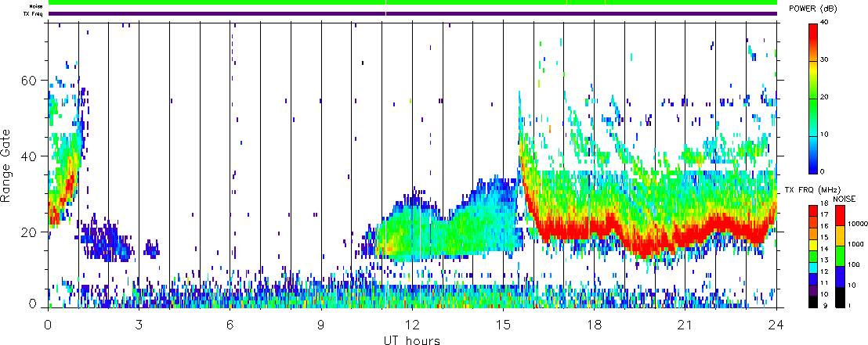Select the UT hours axis tick label 15
This screenshot has width=868, height=345.
[x=503, y=323]
